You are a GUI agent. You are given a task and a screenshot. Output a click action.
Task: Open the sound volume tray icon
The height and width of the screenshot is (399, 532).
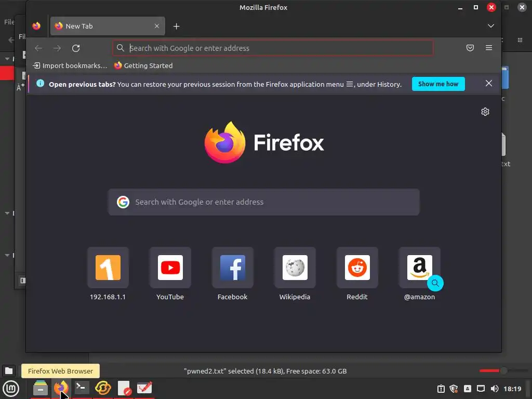click(495, 389)
